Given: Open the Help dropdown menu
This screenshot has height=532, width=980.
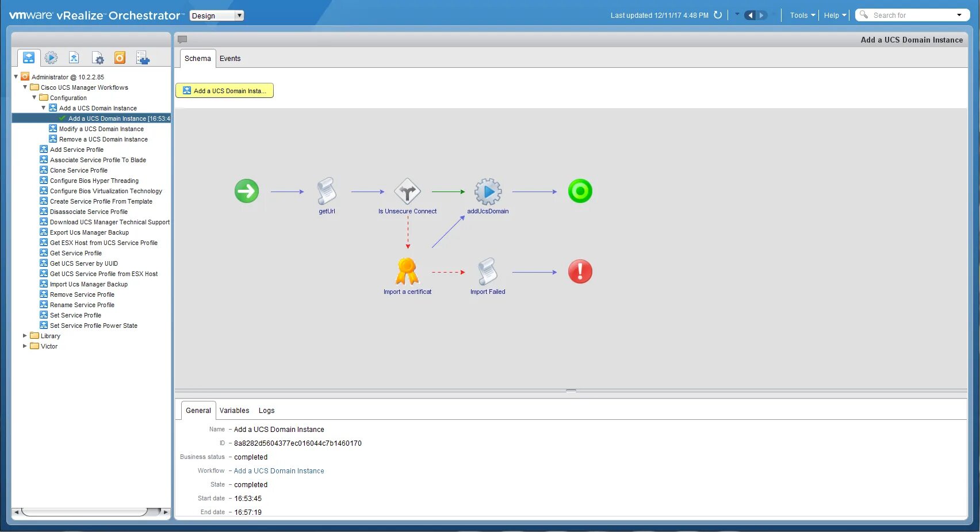Looking at the screenshot, I should pos(835,16).
